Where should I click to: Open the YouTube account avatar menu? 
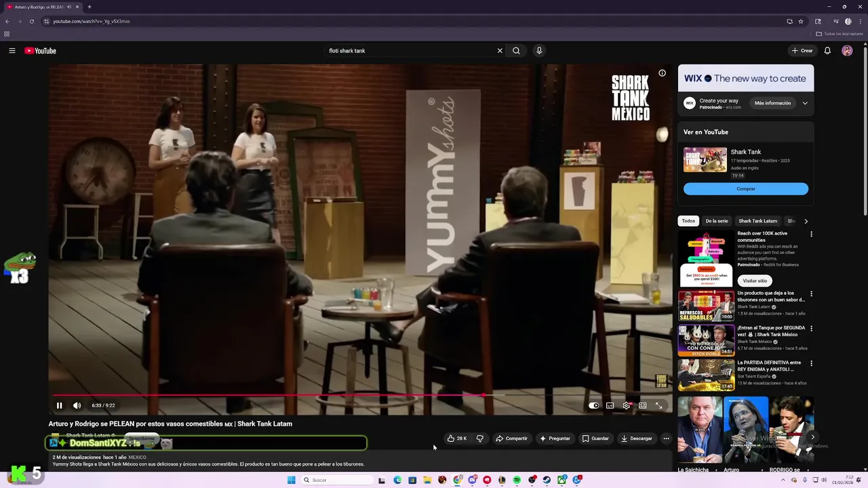[847, 51]
